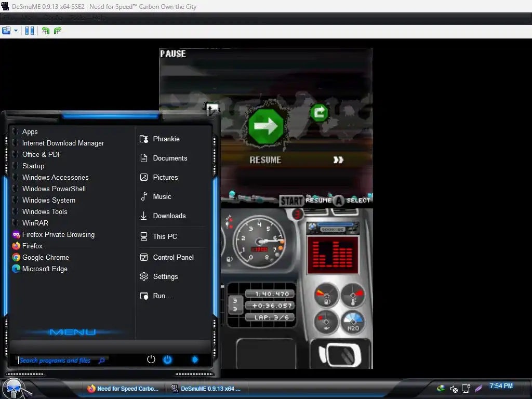
Task: Click the skull start button on taskbar
Action: click(x=14, y=389)
